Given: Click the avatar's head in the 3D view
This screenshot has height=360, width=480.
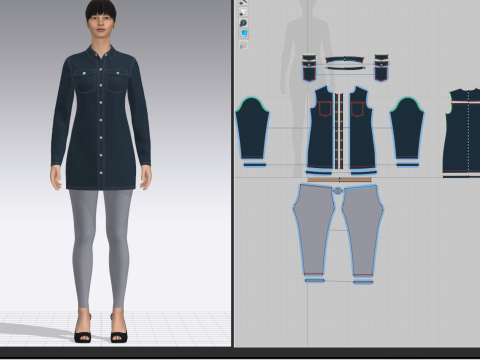Looking at the screenshot, I should (101, 20).
